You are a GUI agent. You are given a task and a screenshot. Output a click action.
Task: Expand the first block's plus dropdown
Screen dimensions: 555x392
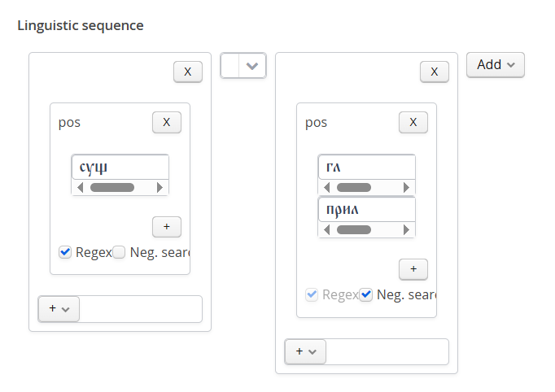coord(59,309)
